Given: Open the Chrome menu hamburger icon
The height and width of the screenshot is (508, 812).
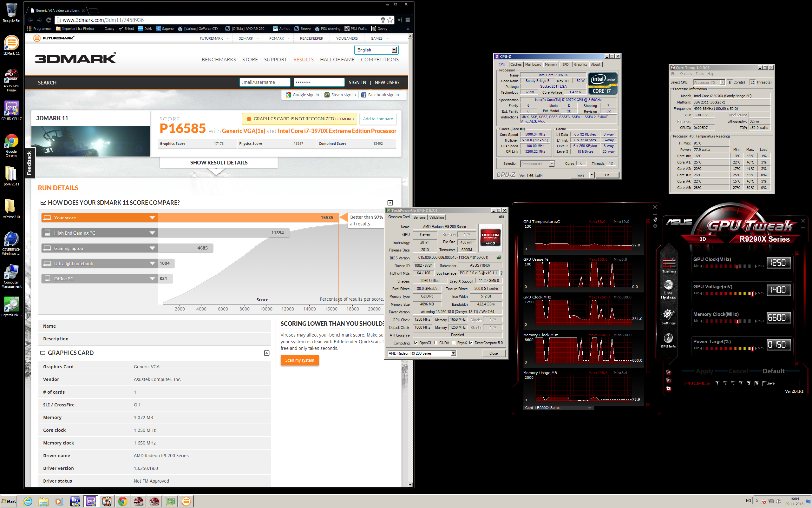Looking at the screenshot, I should pyautogui.click(x=408, y=20).
